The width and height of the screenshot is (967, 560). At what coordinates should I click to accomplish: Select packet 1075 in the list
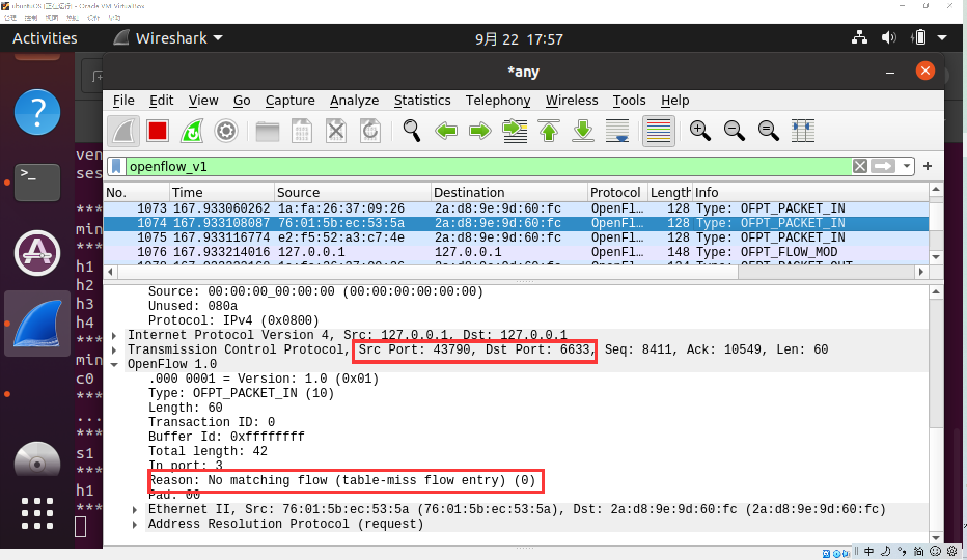tap(516, 237)
